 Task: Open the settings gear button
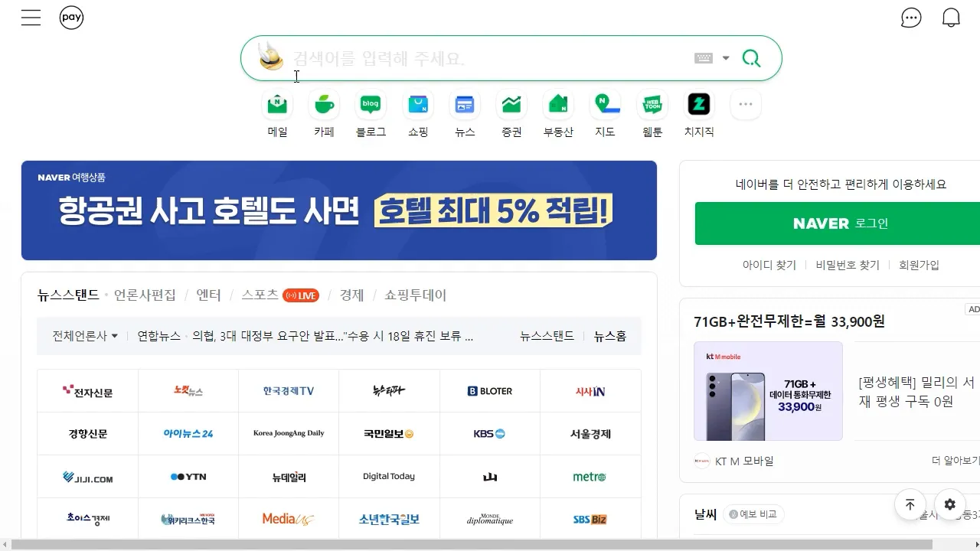(950, 504)
